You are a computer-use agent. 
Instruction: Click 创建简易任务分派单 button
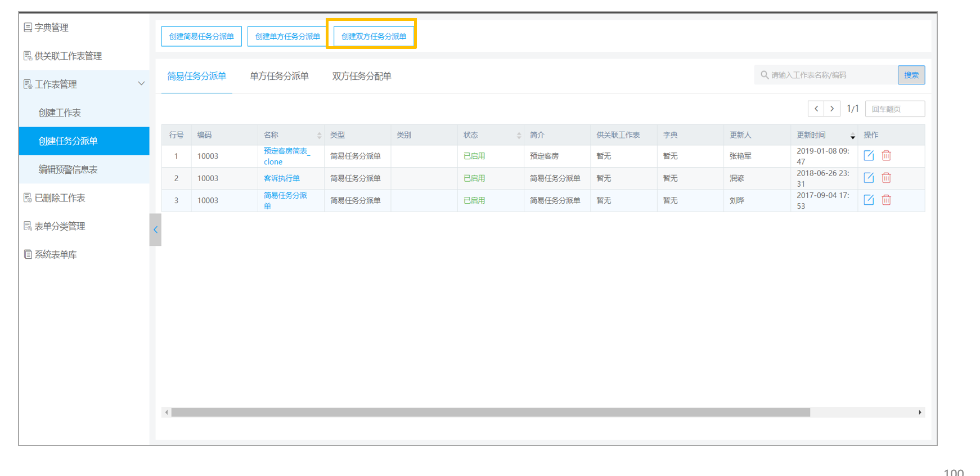[x=201, y=36]
